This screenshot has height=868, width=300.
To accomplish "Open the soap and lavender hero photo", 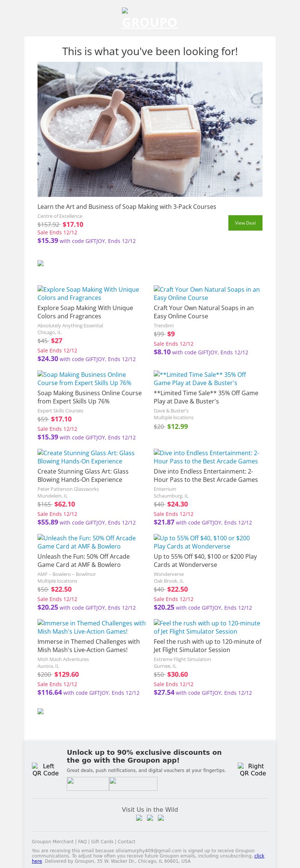I will pyautogui.click(x=150, y=129).
